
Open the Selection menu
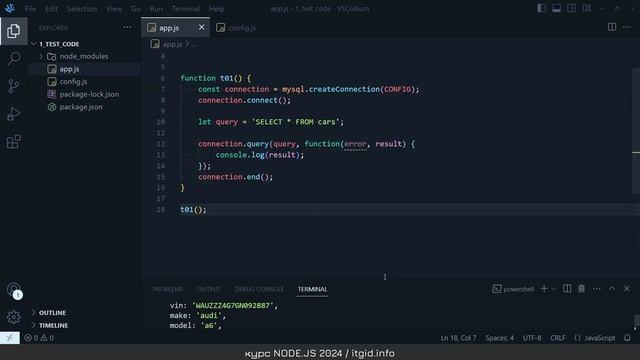tap(82, 9)
